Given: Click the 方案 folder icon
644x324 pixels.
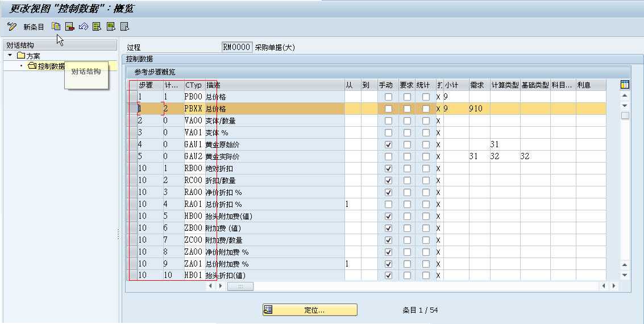Looking at the screenshot, I should [21, 56].
